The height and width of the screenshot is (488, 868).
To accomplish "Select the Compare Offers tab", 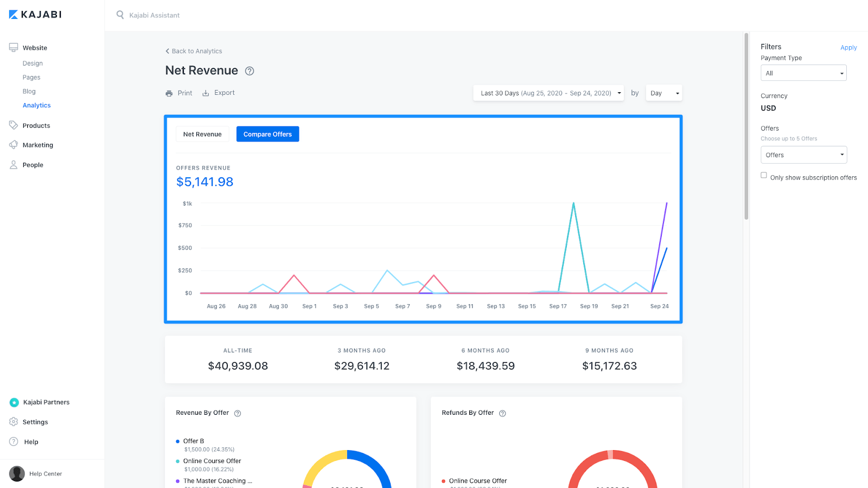I will [x=267, y=134].
